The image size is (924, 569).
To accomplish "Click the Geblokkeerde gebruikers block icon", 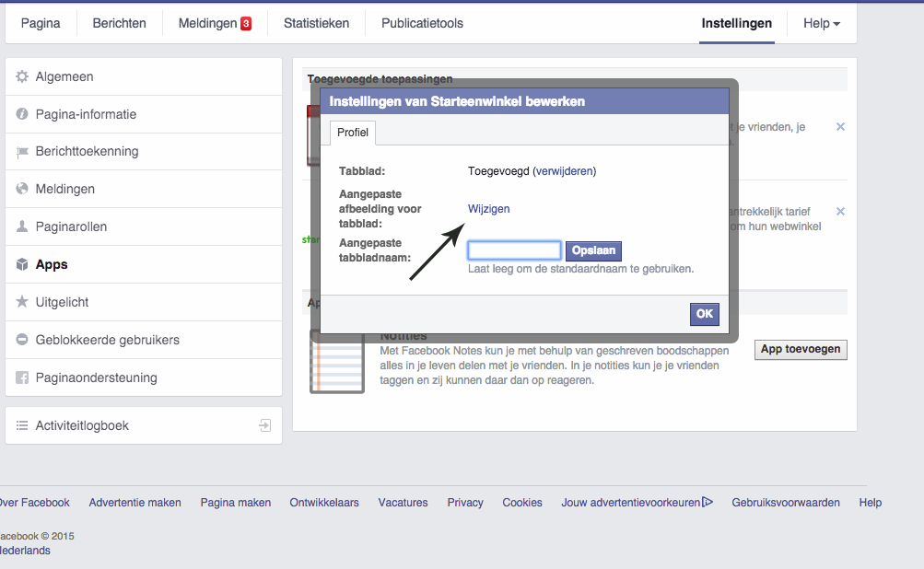I will [22, 340].
